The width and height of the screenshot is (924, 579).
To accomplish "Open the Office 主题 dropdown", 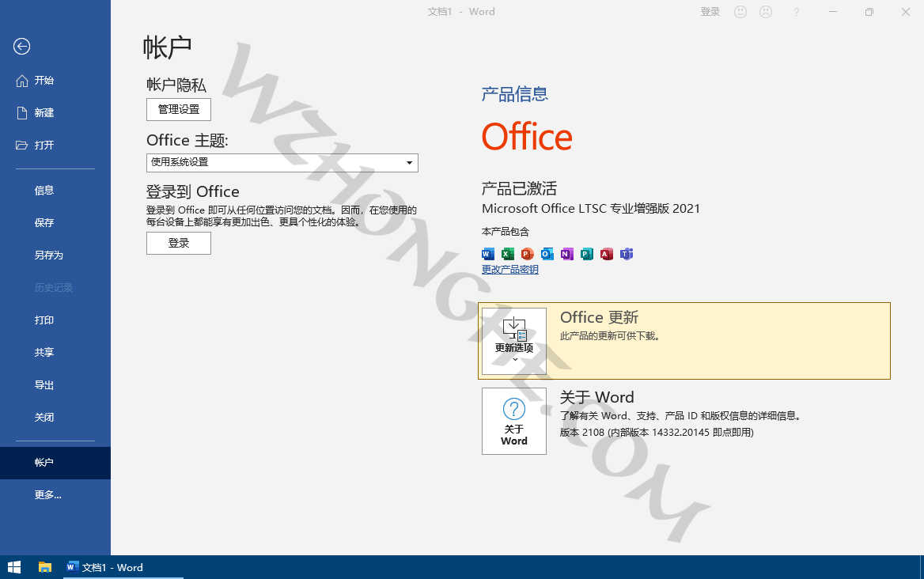I will tap(410, 163).
